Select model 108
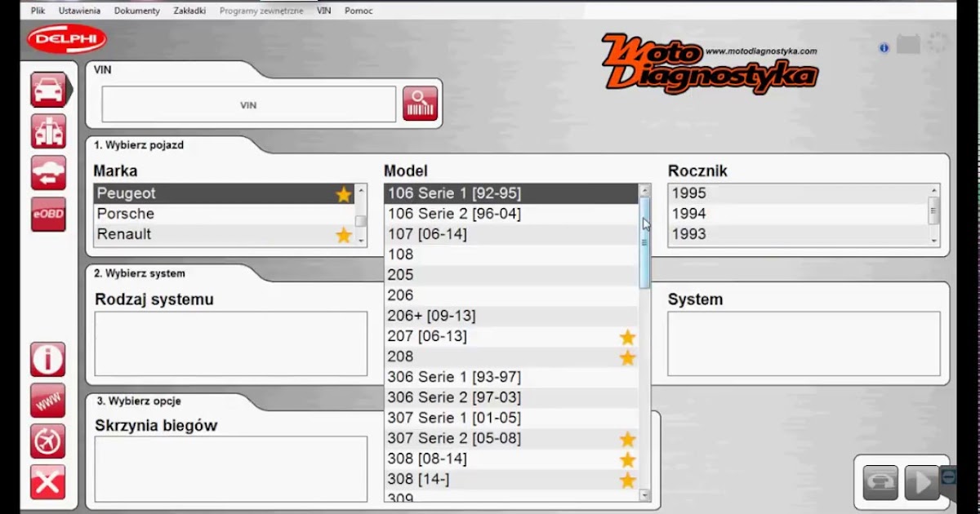Viewport: 980px width, 514px height. tap(511, 255)
